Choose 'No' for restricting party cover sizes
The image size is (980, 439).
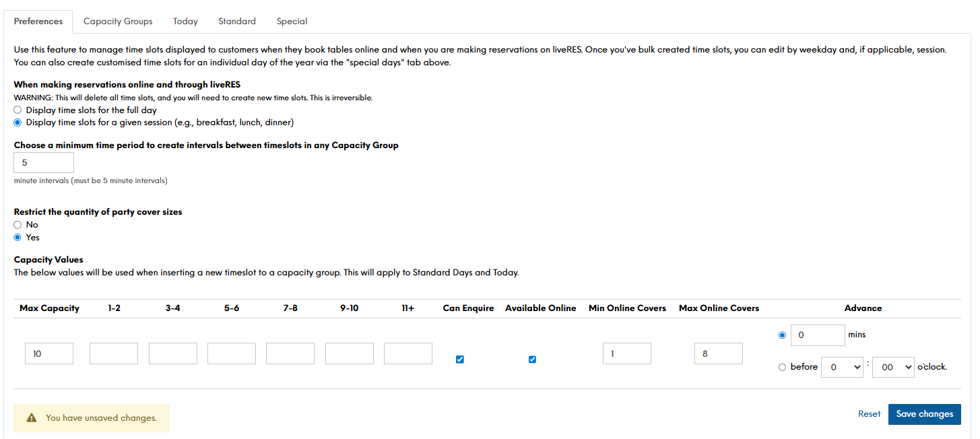click(x=18, y=225)
